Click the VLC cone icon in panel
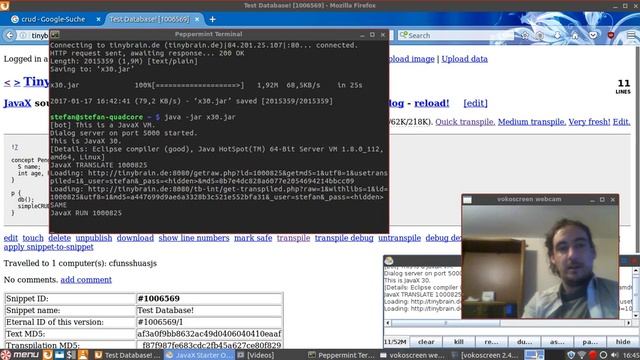640x360 pixels. coord(83,355)
